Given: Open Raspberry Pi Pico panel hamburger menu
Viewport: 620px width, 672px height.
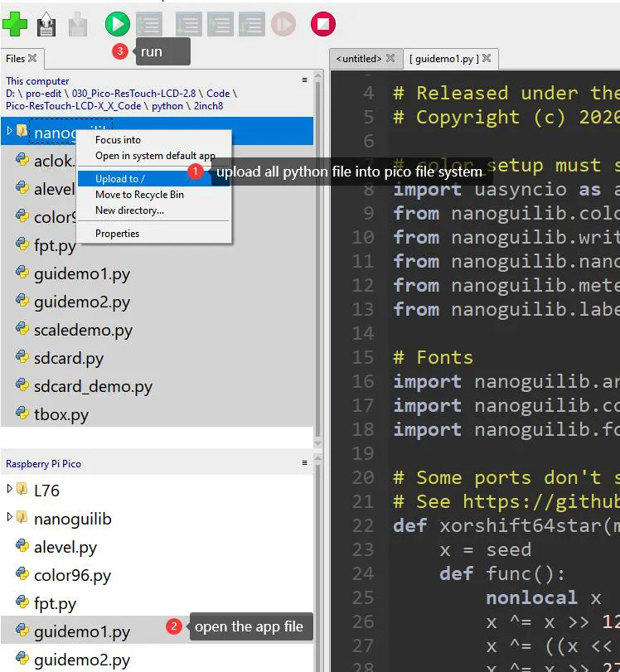Looking at the screenshot, I should point(305,463).
